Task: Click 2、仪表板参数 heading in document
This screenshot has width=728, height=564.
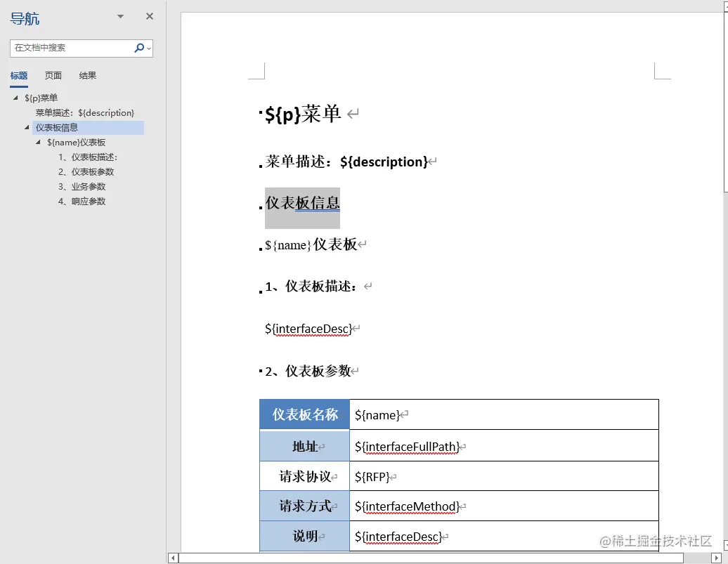Action: pos(308,371)
